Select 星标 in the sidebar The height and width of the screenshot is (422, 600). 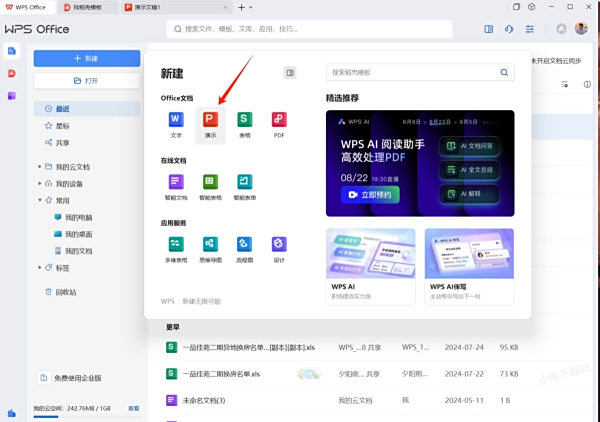(87, 126)
